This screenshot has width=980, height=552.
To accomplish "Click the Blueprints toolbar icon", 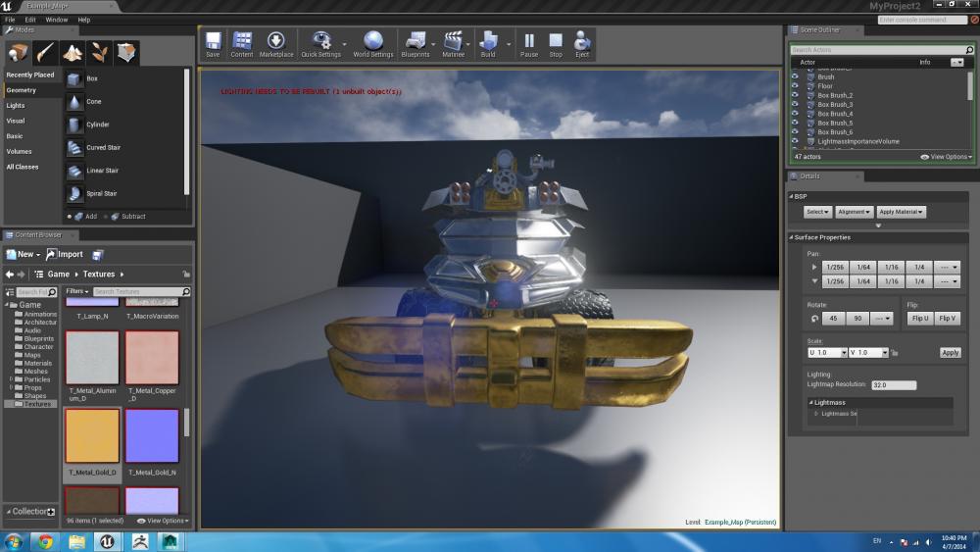I will (416, 44).
